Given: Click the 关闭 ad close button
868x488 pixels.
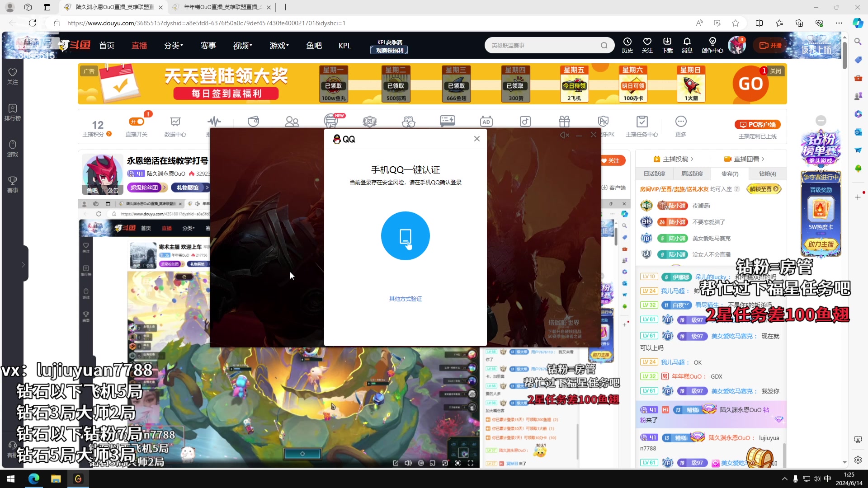Looking at the screenshot, I should coord(775,71).
